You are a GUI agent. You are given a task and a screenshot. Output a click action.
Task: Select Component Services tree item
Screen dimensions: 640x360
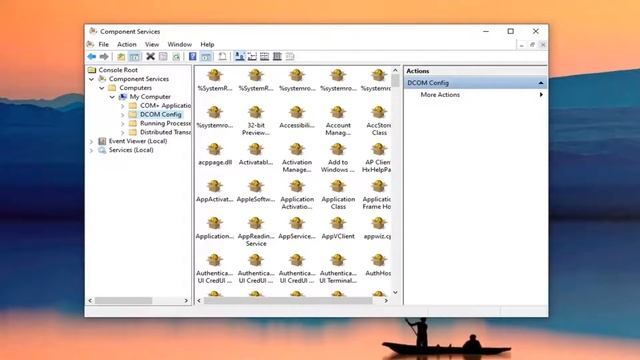139,79
